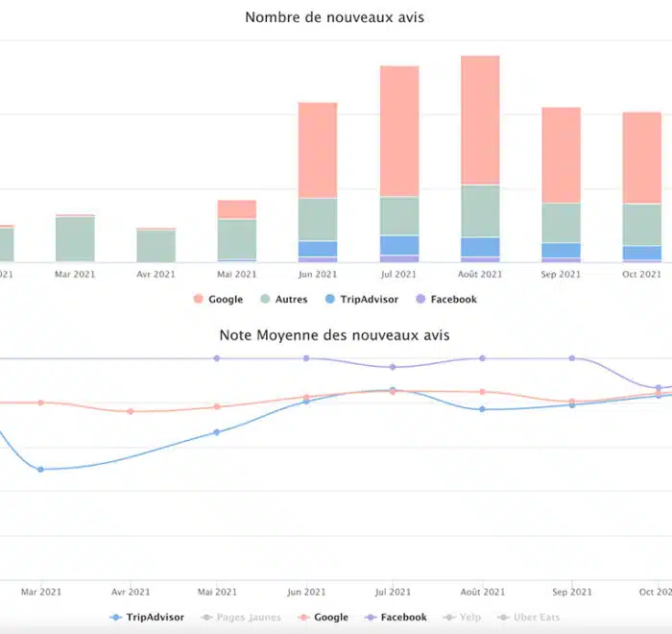Click TripAdvisor segment of Sep 2021 bar
Image resolution: width=672 pixels, height=634 pixels.
pos(561,250)
